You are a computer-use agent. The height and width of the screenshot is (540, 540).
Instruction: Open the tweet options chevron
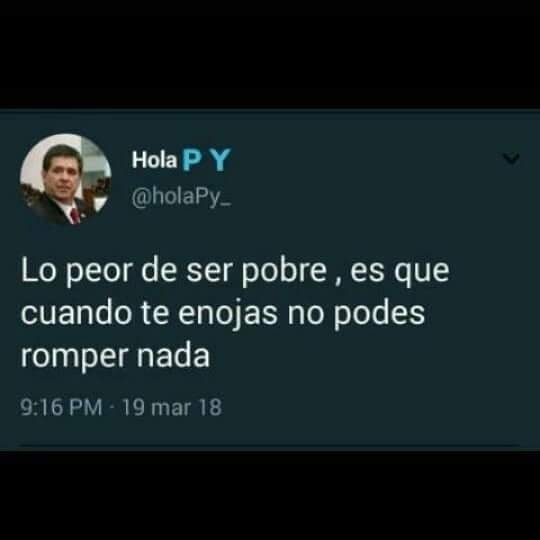511,159
